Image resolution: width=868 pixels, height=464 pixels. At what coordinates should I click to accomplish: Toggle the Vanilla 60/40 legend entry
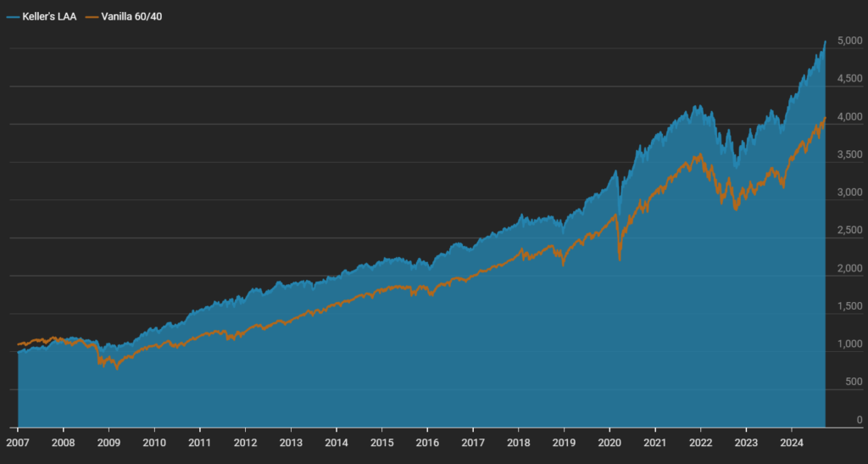[x=124, y=17]
